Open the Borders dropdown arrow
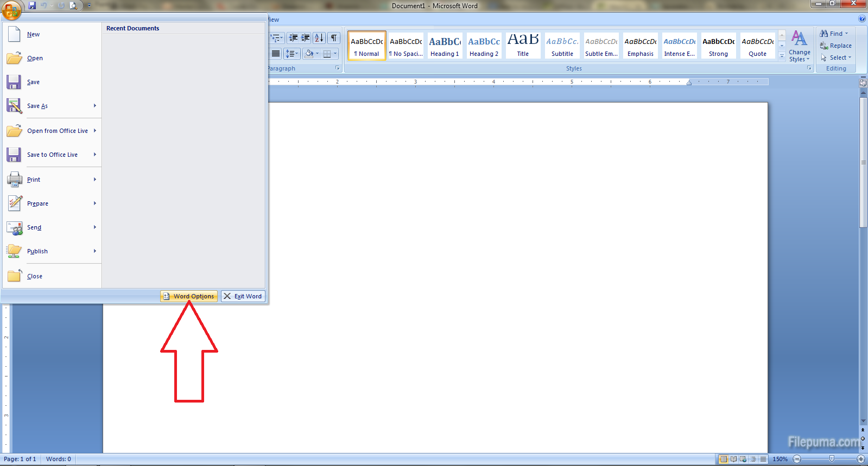This screenshot has height=466, width=868. pyautogui.click(x=335, y=54)
